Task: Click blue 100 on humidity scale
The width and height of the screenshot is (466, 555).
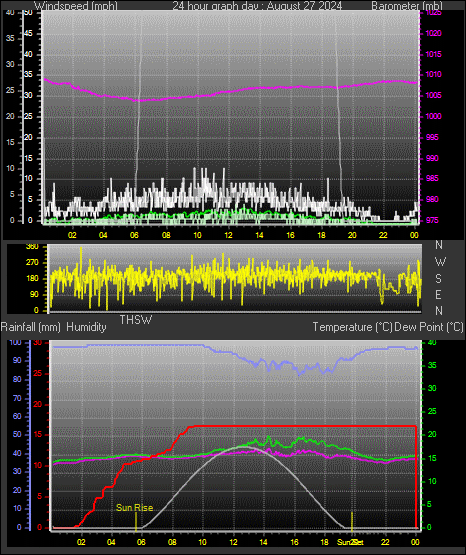Action: pyautogui.click(x=16, y=342)
